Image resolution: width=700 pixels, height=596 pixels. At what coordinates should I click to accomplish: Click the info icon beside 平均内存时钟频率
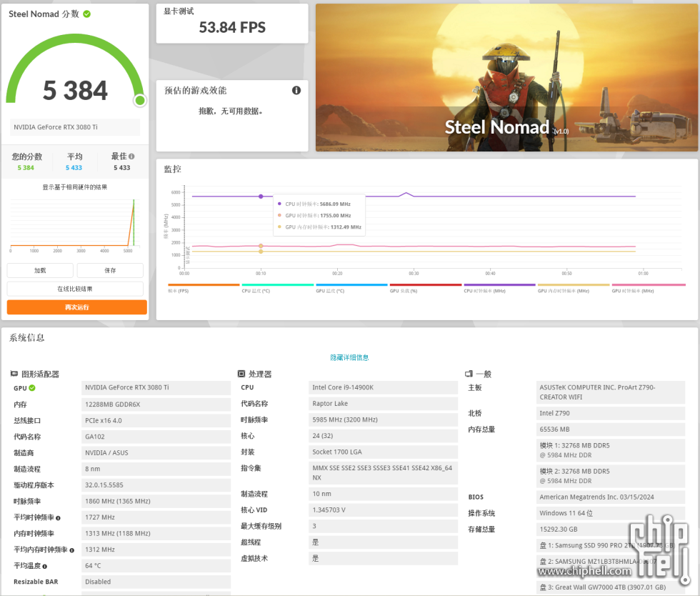(x=71, y=550)
